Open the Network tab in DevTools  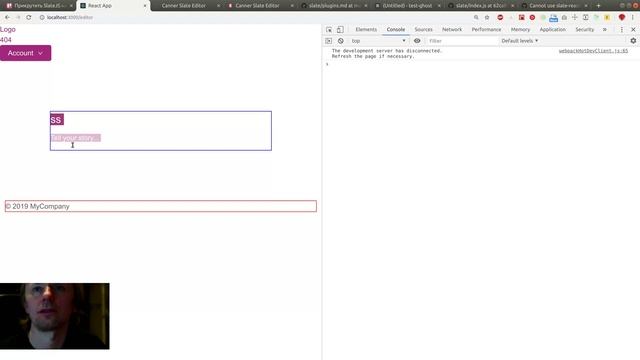(x=452, y=30)
